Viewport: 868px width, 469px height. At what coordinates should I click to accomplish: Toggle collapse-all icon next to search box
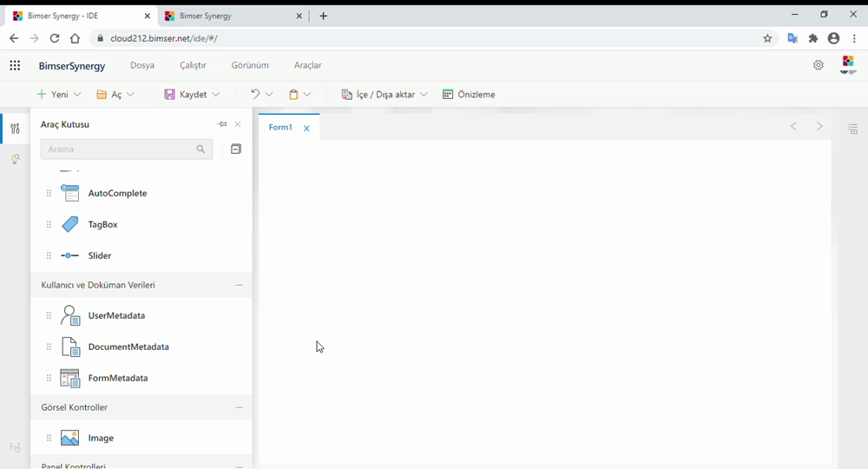pyautogui.click(x=235, y=149)
